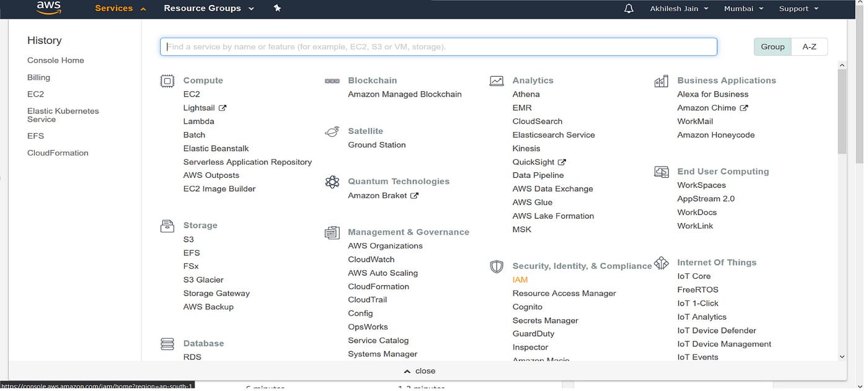Open EC2 from History list
The image size is (868, 391).
(35, 94)
